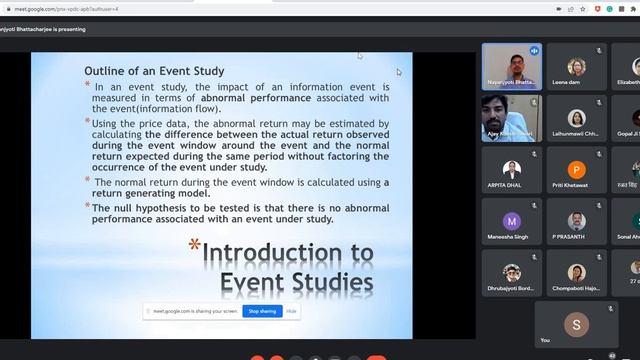640x360 pixels.
Task: Open the grey square extension icon
Action: pos(621,9)
